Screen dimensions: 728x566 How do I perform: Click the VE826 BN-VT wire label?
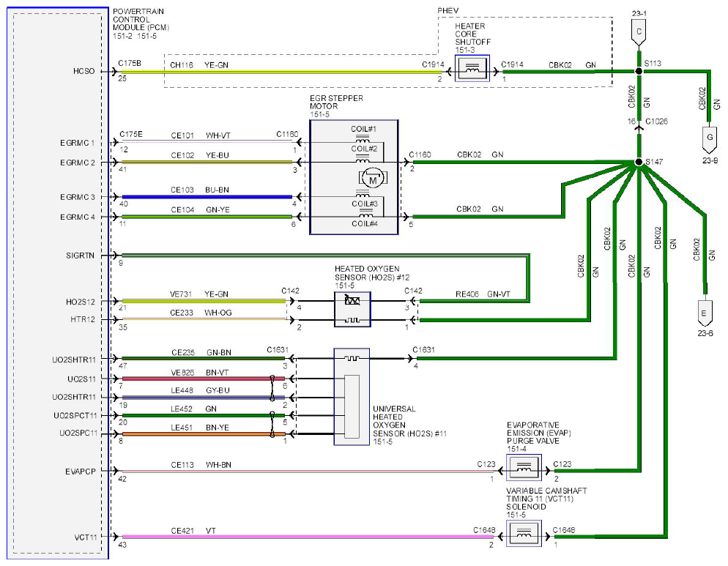(x=200, y=373)
